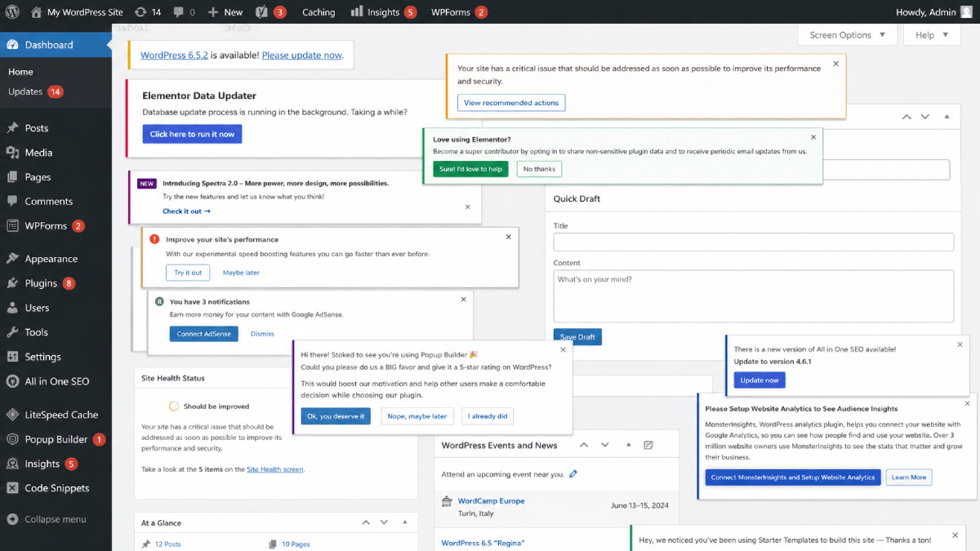
Task: Click the Quick Draft Title field
Action: [754, 242]
